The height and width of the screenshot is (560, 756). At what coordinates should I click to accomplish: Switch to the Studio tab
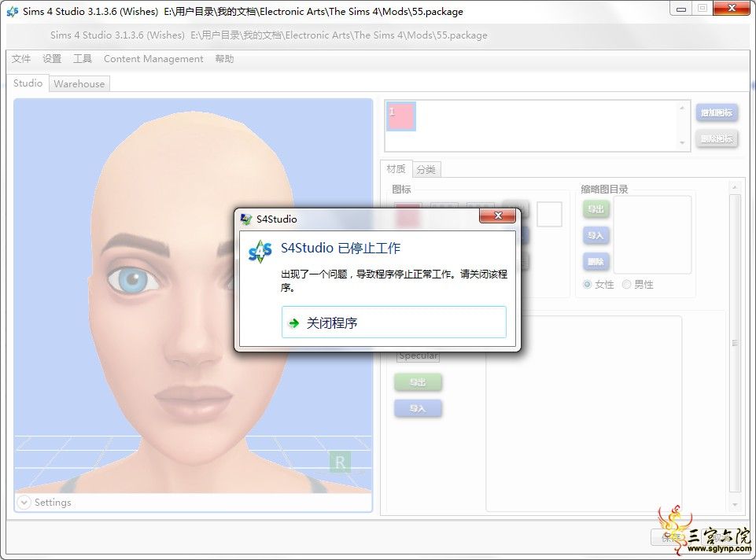coord(28,83)
